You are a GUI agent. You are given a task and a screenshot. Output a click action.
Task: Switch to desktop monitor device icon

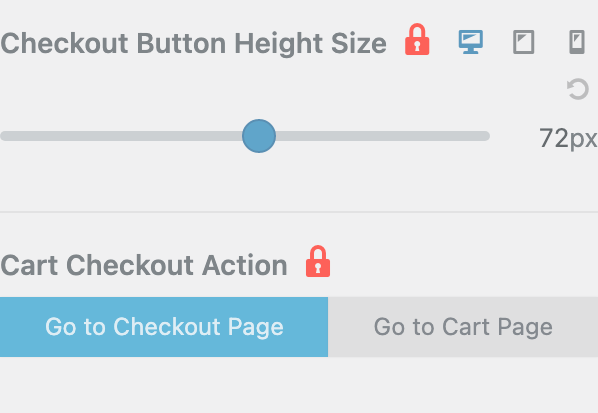click(471, 42)
